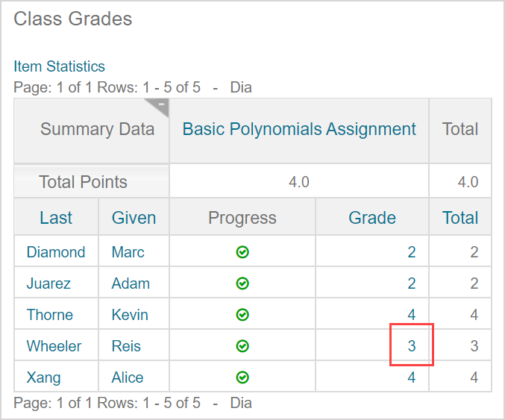Open Kevin Thorne's grade of 4
This screenshot has width=505, height=420.
pos(412,315)
